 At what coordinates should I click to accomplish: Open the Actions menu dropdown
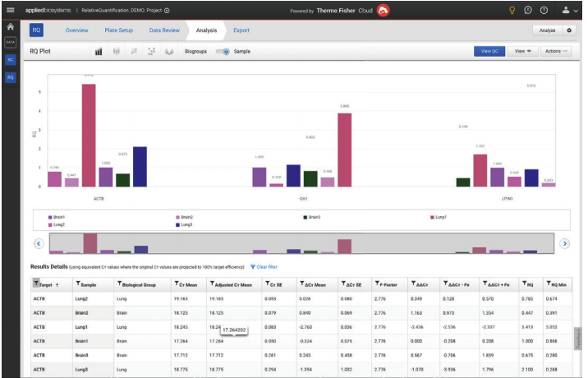click(x=557, y=51)
